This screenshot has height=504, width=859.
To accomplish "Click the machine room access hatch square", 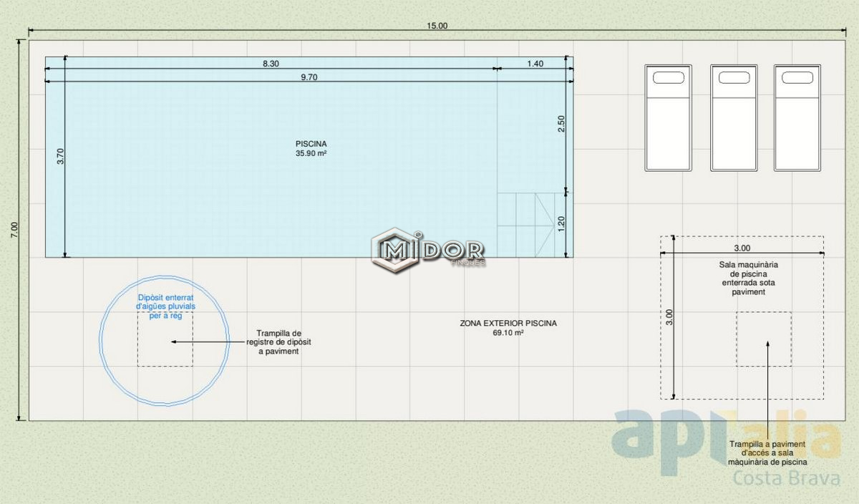I will [764, 339].
